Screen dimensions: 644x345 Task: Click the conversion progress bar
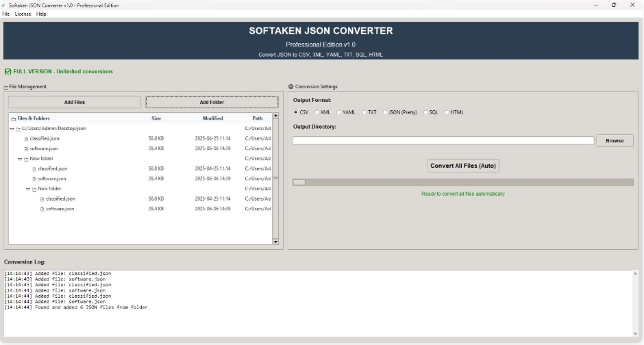pyautogui.click(x=463, y=182)
